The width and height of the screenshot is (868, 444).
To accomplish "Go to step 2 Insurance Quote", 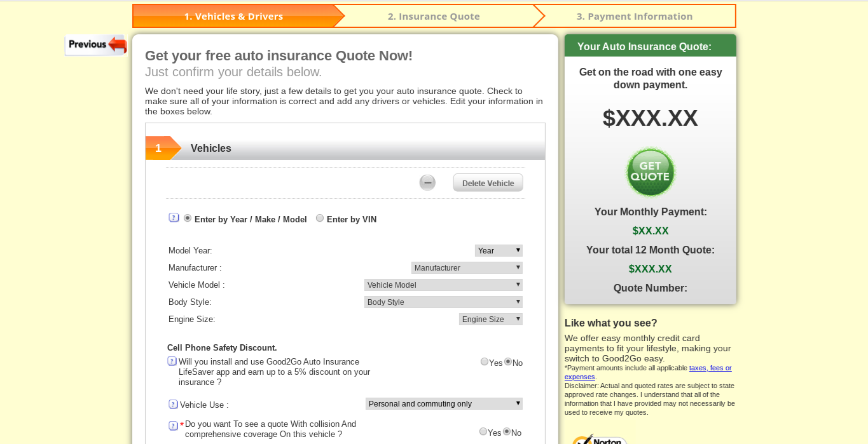I will 434,17.
